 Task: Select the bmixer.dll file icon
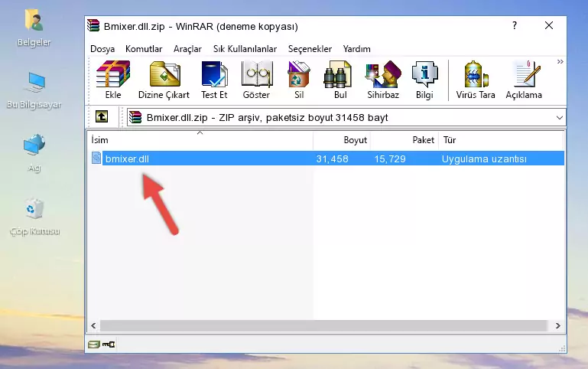tap(96, 158)
